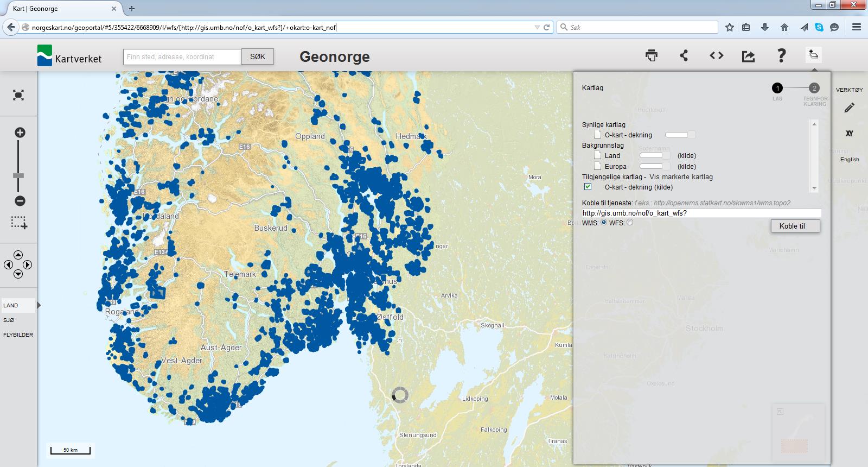Image resolution: width=868 pixels, height=467 pixels.
Task: Print the map with the printer icon
Action: (652, 55)
